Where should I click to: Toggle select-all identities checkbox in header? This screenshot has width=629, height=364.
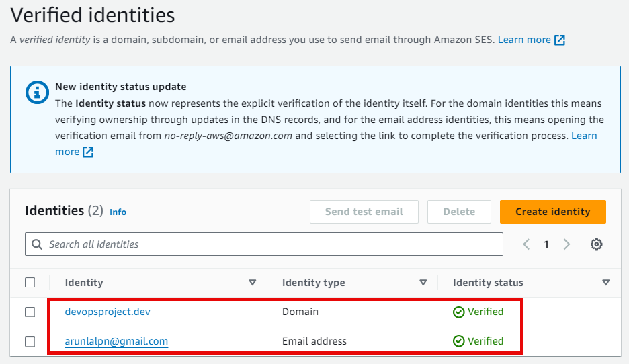pos(30,283)
